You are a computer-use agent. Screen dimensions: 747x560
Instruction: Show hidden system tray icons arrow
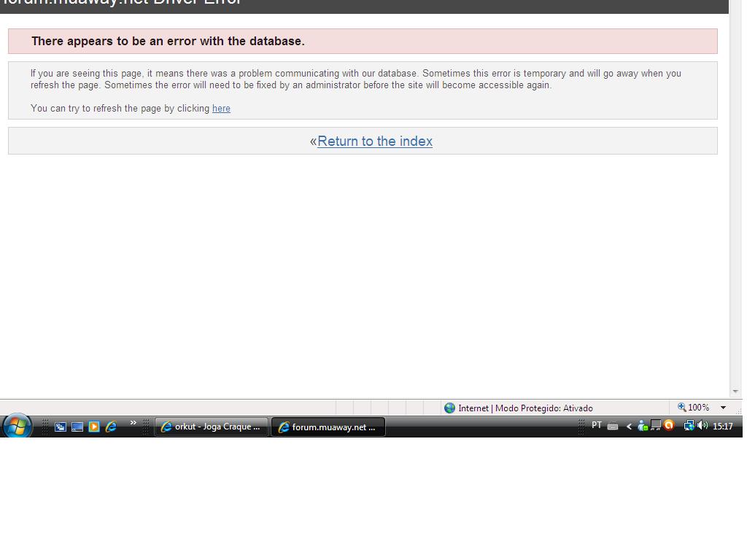click(629, 427)
